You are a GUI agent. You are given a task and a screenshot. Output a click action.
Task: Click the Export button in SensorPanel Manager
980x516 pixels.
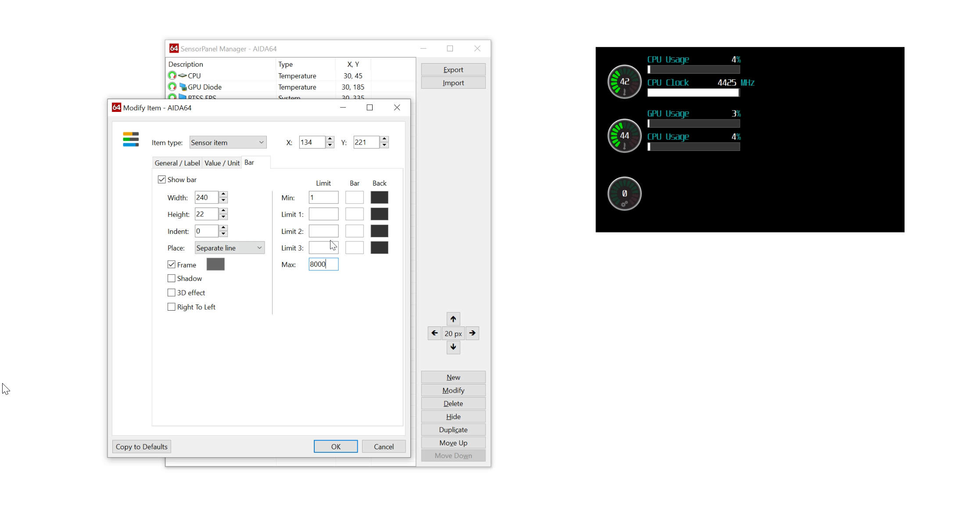click(x=453, y=69)
